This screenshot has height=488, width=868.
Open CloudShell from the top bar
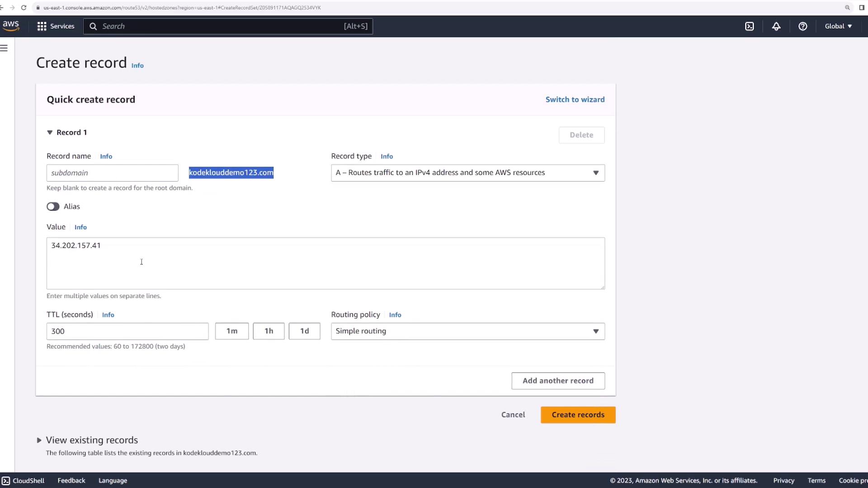pos(749,26)
